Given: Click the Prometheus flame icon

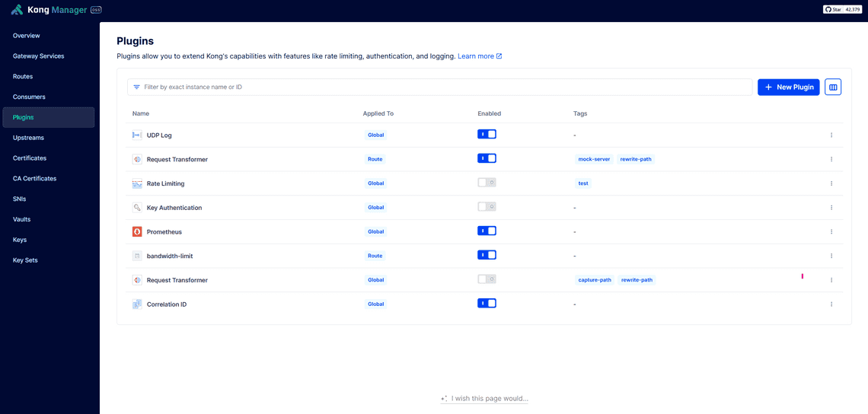Looking at the screenshot, I should [x=137, y=232].
